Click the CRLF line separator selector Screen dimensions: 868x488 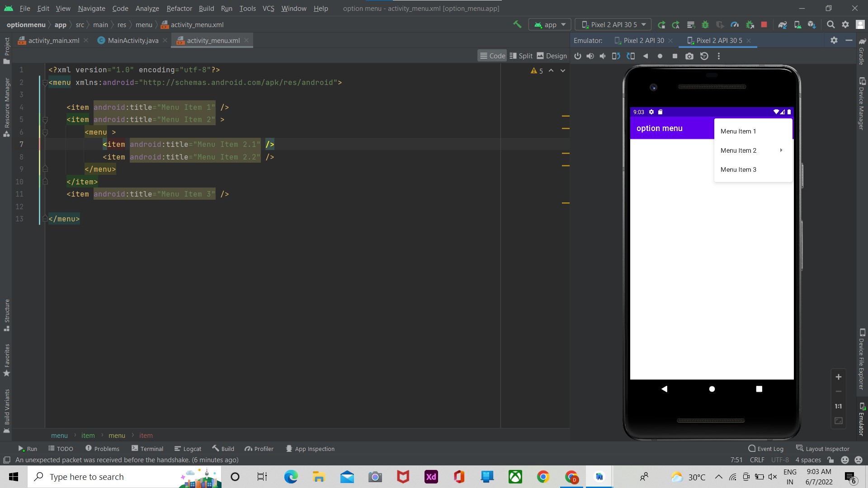(757, 460)
